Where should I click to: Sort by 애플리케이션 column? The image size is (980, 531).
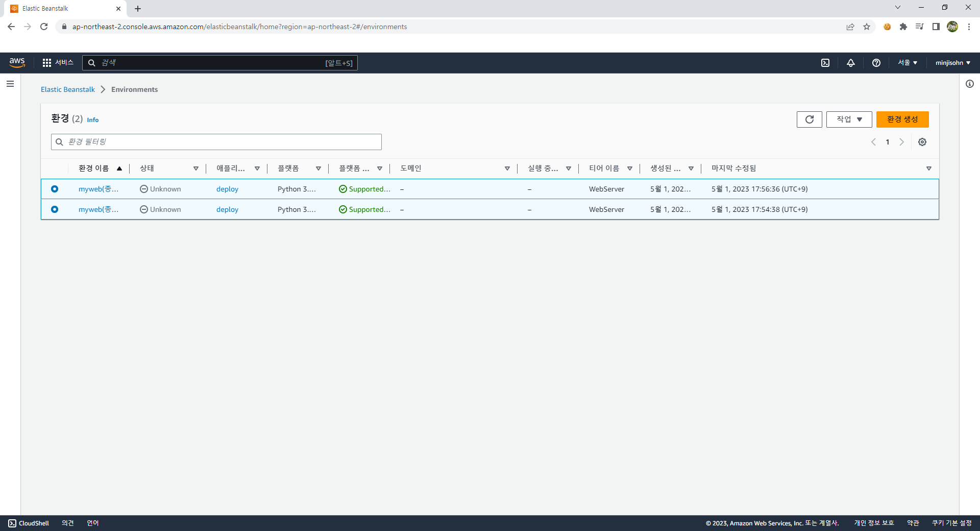pos(238,168)
